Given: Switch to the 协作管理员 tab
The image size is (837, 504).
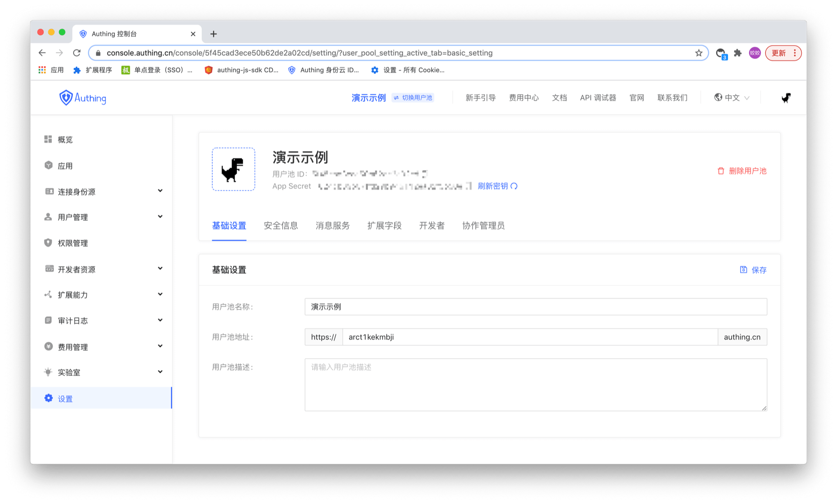Looking at the screenshot, I should point(483,225).
